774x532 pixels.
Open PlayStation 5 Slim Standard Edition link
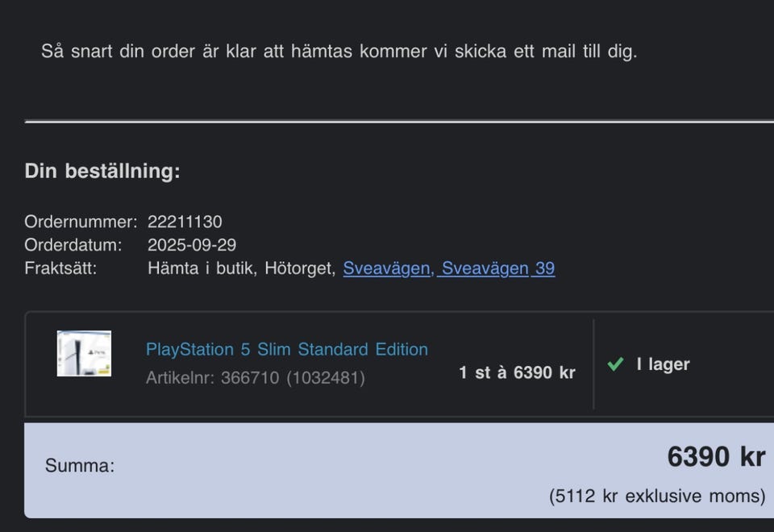point(287,350)
